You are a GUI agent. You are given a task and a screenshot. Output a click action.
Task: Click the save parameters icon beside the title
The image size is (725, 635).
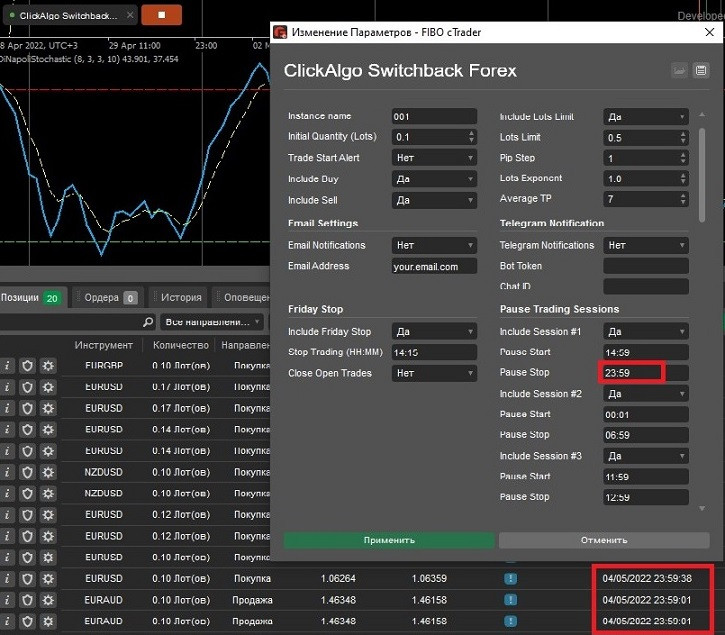(701, 71)
